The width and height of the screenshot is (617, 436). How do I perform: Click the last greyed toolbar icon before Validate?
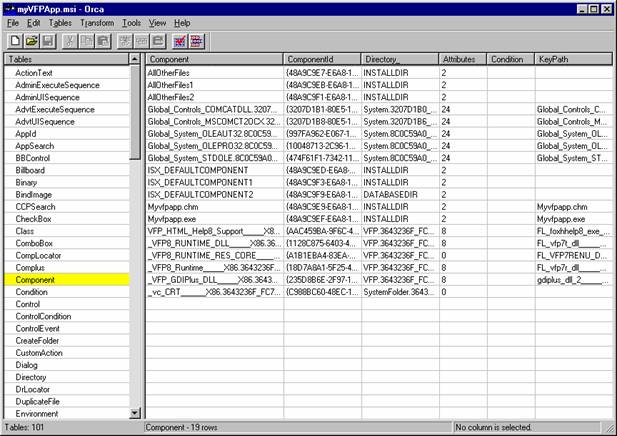(x=158, y=41)
